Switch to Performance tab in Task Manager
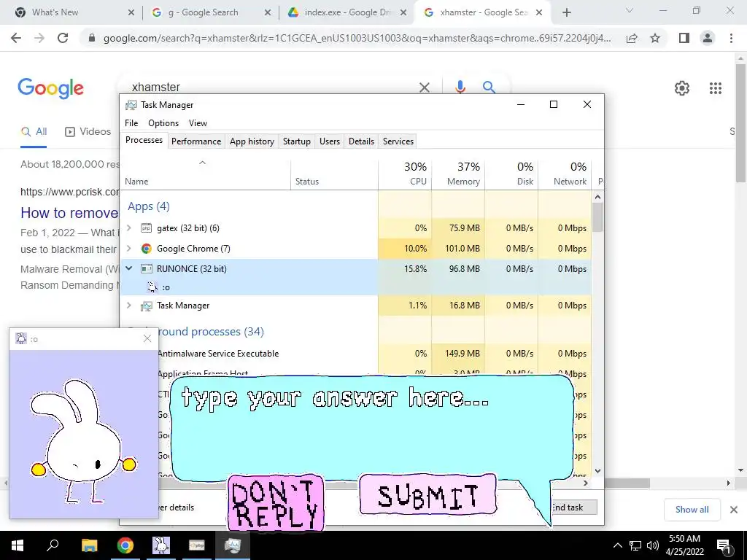The image size is (747, 560). pyautogui.click(x=196, y=141)
